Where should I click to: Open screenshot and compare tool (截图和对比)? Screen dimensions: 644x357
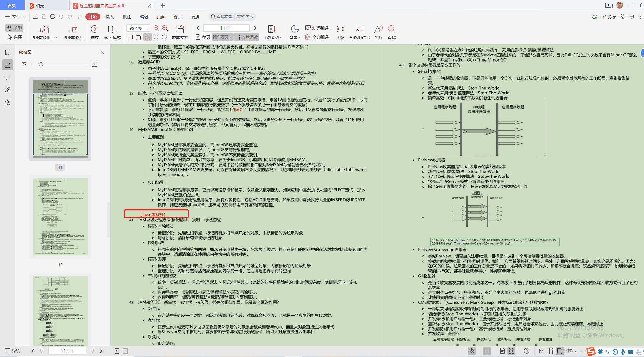359,32
